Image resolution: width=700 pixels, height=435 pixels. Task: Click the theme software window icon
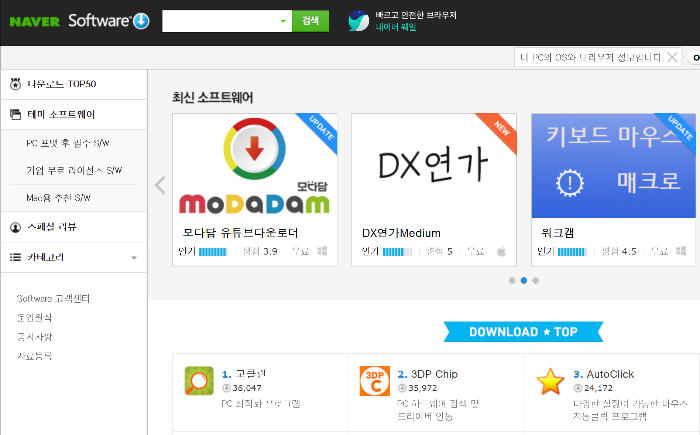click(x=15, y=114)
